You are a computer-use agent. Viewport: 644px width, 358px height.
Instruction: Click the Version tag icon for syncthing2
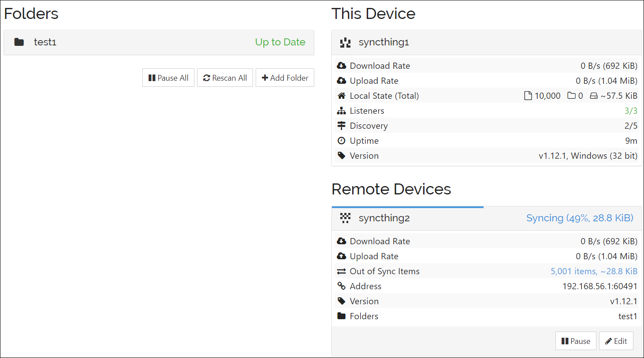point(342,301)
